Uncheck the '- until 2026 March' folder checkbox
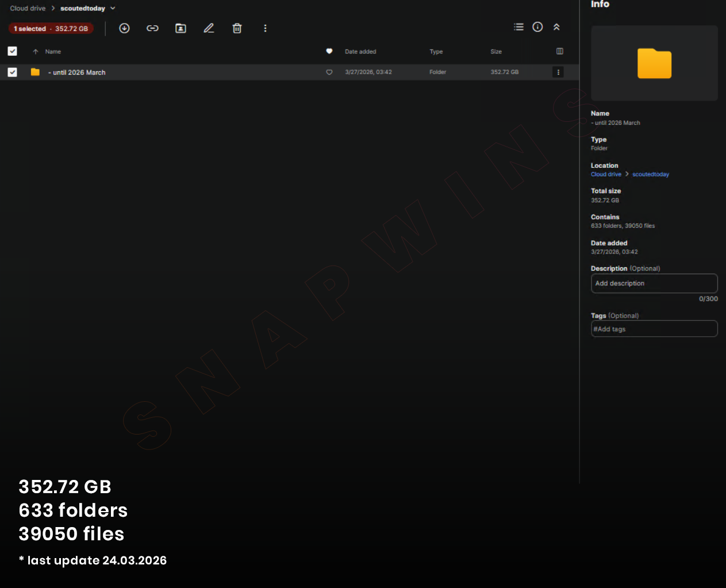This screenshot has width=726, height=588. tap(12, 72)
